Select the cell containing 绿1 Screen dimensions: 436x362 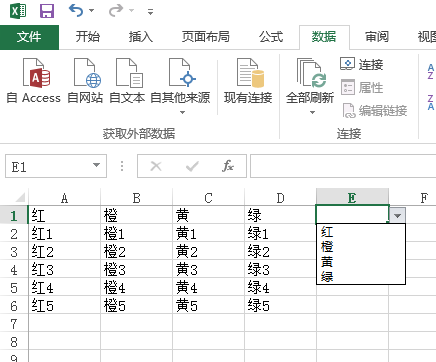(280, 234)
